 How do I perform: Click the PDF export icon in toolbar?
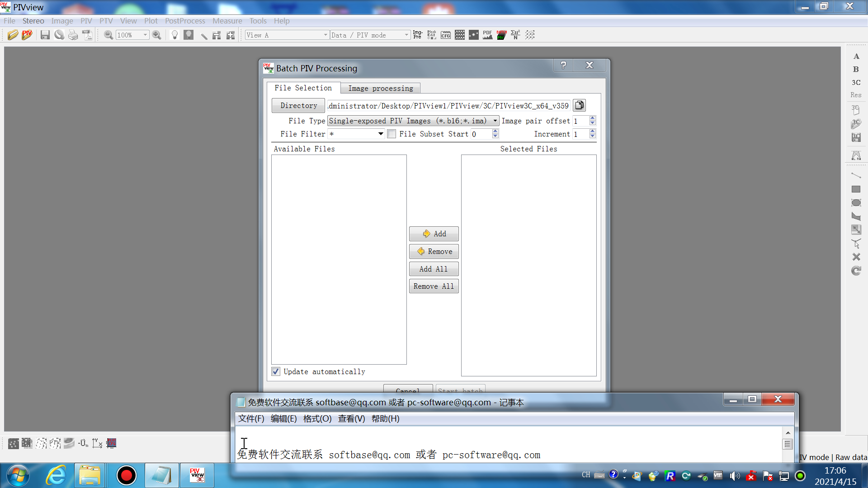coord(488,34)
